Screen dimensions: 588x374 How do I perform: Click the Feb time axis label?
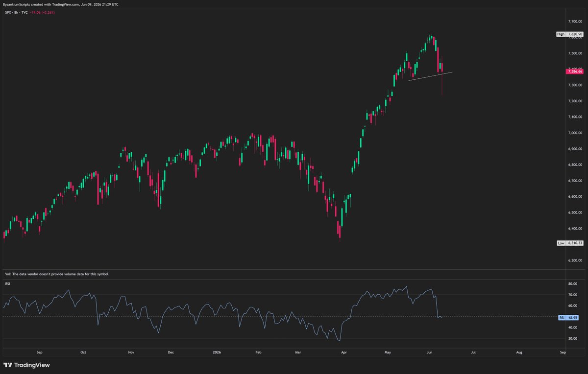259,352
